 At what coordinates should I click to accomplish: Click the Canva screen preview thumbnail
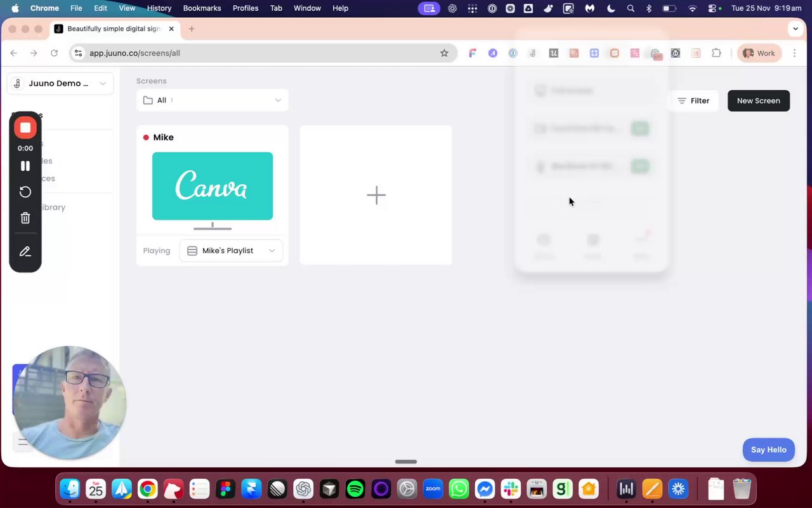click(213, 186)
